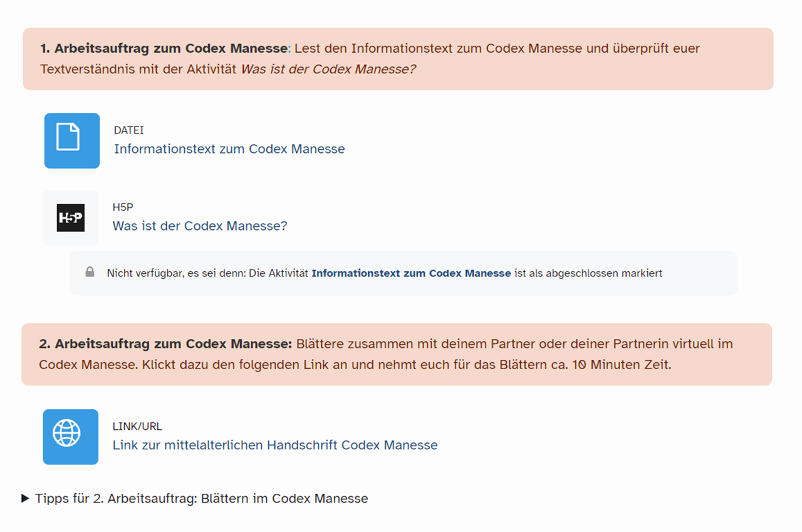Click the black H5P activity icon
This screenshot has width=802, height=532.
click(70, 217)
